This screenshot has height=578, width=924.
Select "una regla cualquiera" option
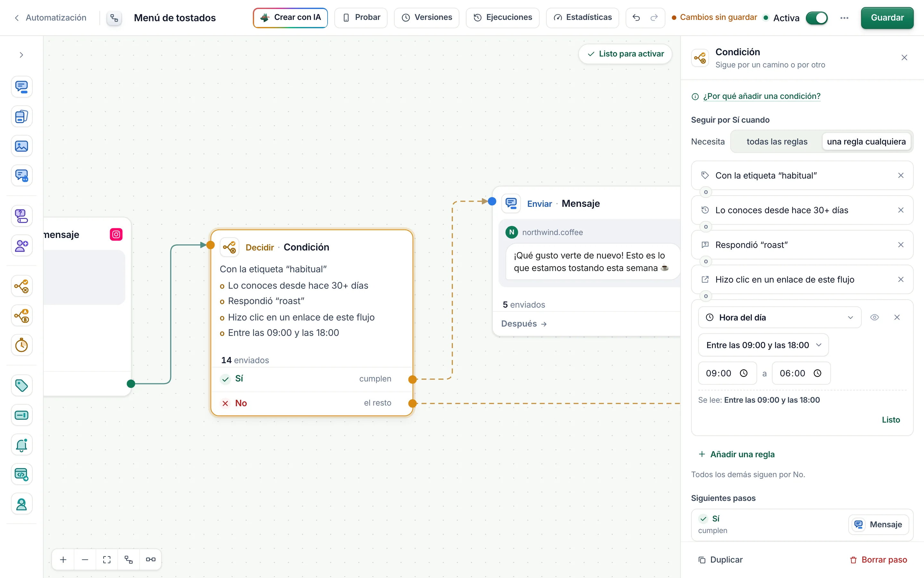[866, 141]
